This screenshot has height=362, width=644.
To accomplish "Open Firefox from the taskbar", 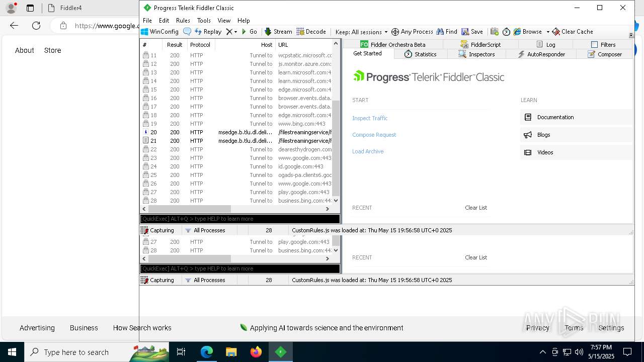I will 256,352.
